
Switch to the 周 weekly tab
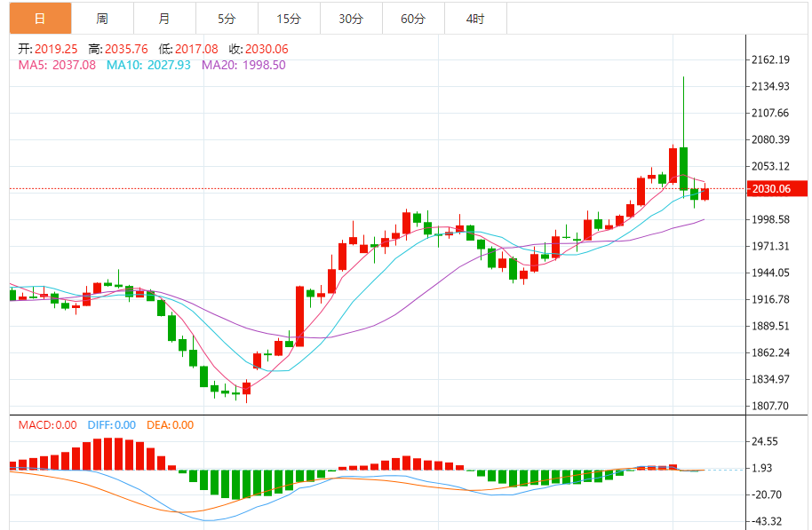pyautogui.click(x=102, y=19)
